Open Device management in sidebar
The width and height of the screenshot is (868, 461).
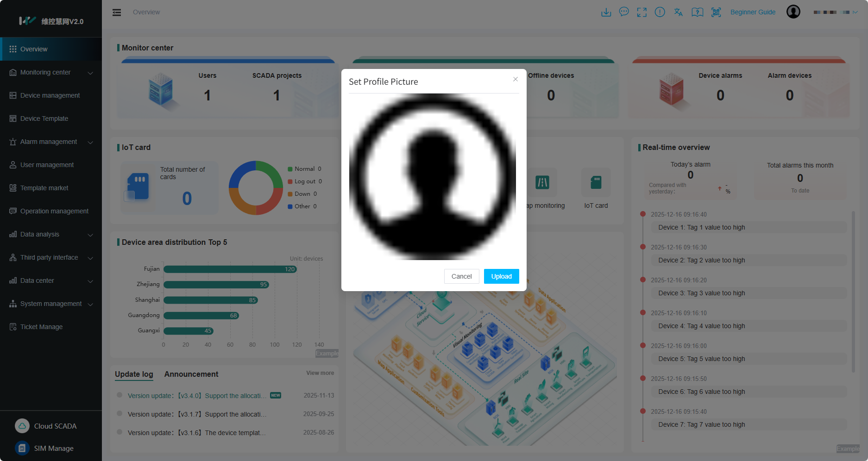pyautogui.click(x=51, y=95)
